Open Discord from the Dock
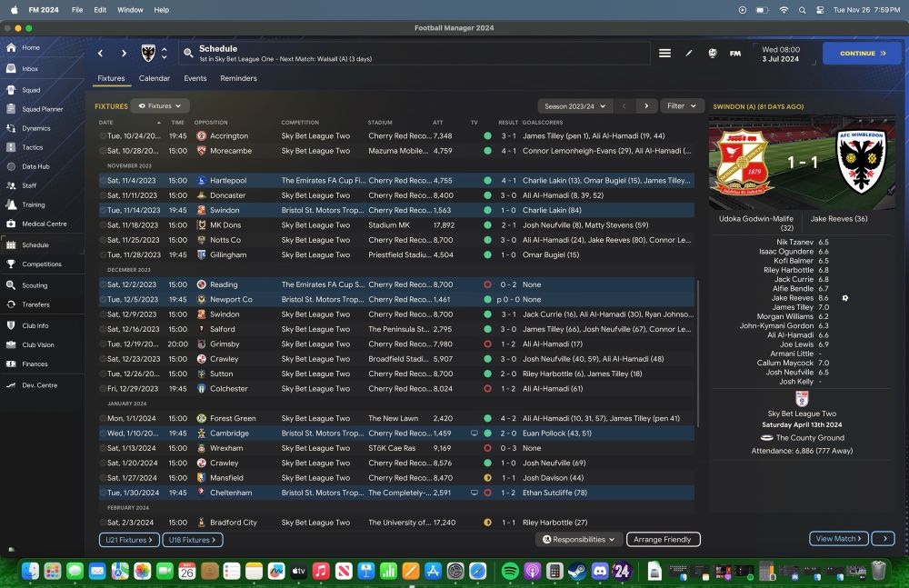 tap(600, 571)
